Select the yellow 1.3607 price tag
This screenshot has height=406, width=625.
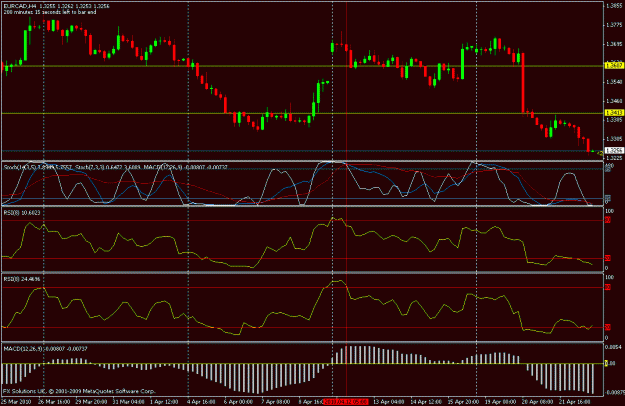tap(614, 65)
